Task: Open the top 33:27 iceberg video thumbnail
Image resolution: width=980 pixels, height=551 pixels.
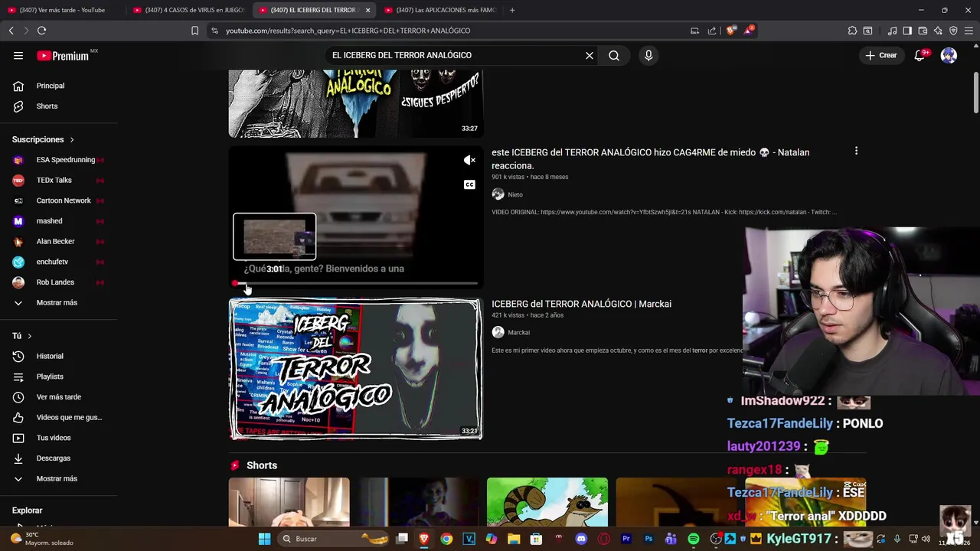Action: pos(356,103)
